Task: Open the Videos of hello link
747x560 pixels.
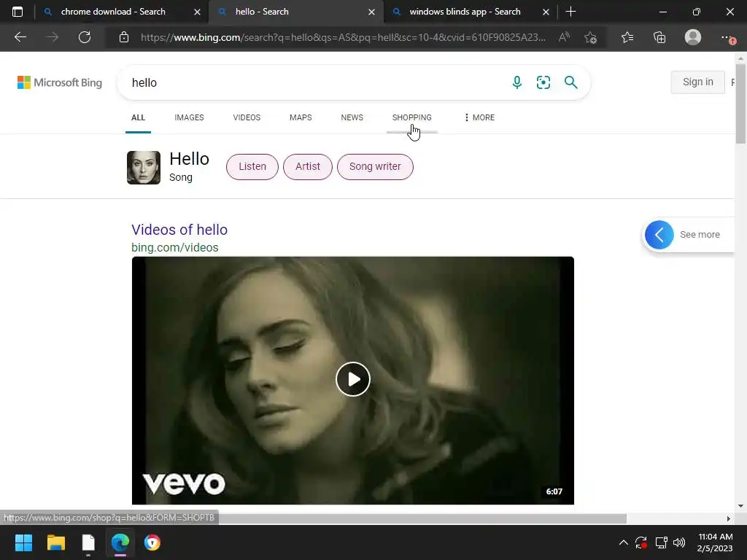Action: (x=179, y=230)
